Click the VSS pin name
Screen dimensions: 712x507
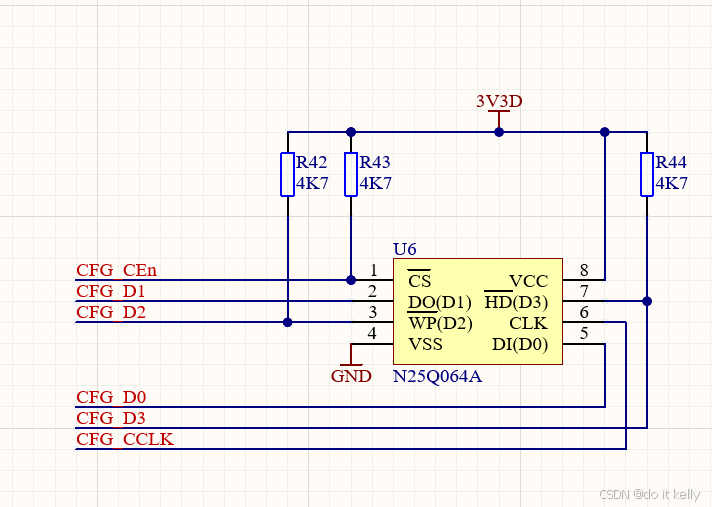click(425, 345)
